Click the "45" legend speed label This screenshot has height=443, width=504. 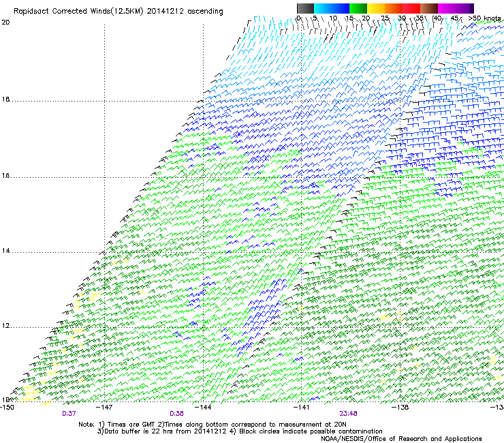pyautogui.click(x=454, y=18)
